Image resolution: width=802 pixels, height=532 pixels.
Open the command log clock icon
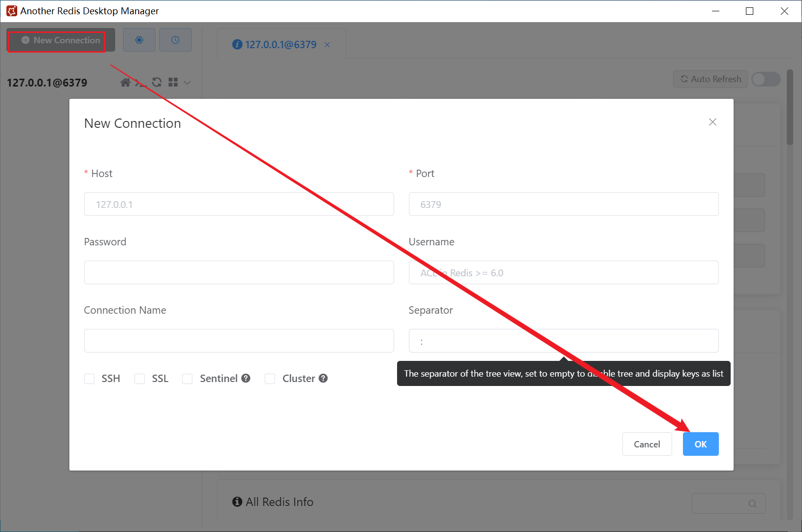[x=176, y=40]
